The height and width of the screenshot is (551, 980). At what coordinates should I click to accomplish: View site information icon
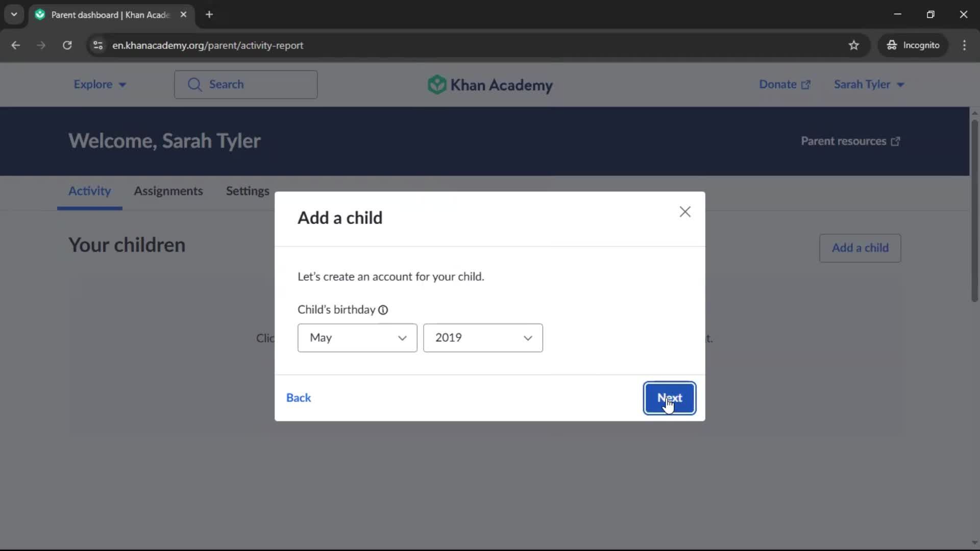point(98,45)
